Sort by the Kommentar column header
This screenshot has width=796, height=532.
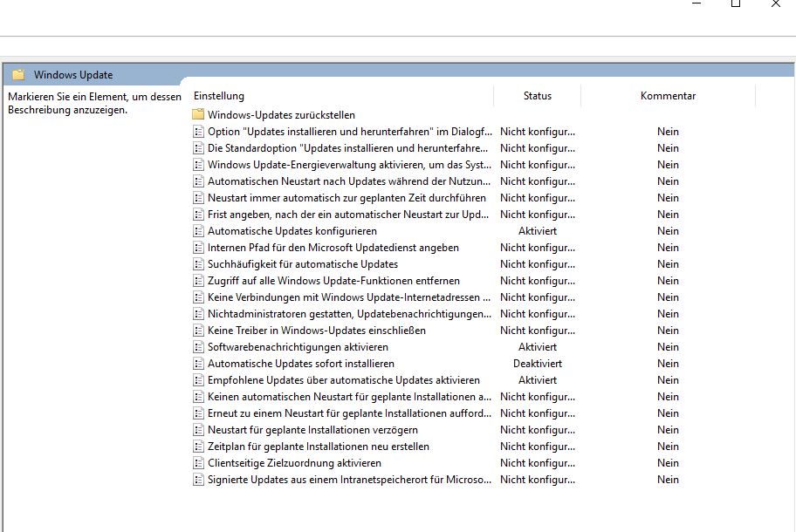668,96
